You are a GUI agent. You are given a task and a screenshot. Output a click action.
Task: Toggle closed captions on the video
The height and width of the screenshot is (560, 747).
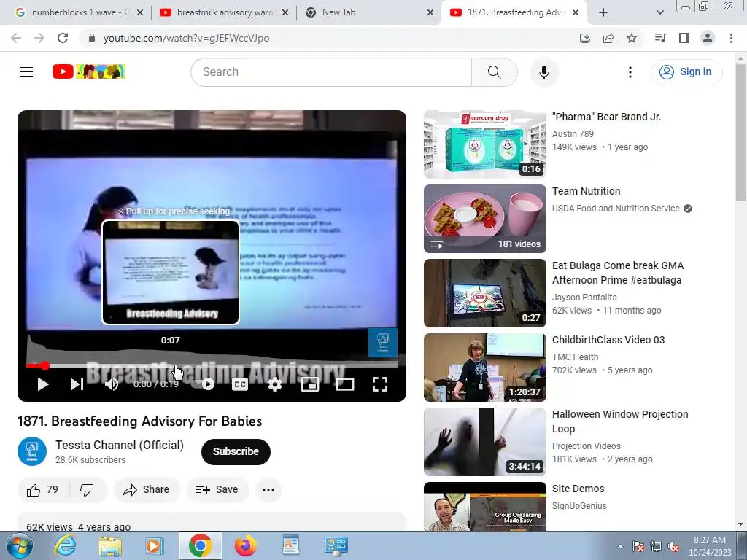click(239, 384)
